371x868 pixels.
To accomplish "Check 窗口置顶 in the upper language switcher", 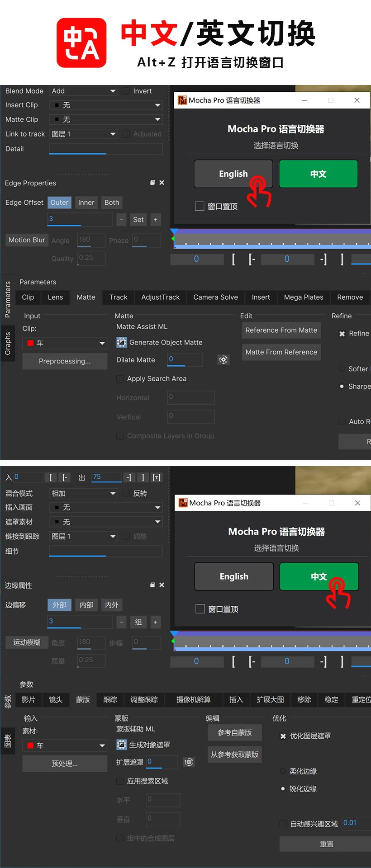I will click(200, 206).
